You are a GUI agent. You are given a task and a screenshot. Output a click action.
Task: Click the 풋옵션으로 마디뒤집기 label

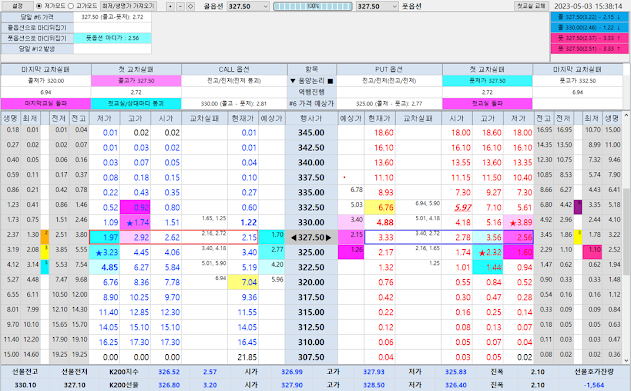click(x=37, y=38)
